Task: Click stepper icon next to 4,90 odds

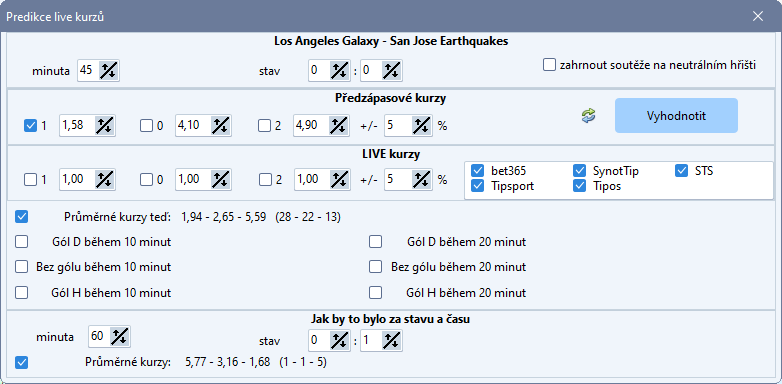Action: click(339, 126)
